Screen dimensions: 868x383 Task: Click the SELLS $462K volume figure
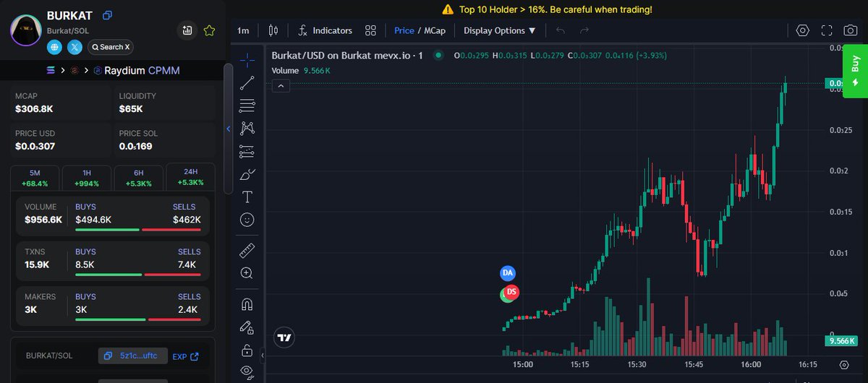pos(187,220)
